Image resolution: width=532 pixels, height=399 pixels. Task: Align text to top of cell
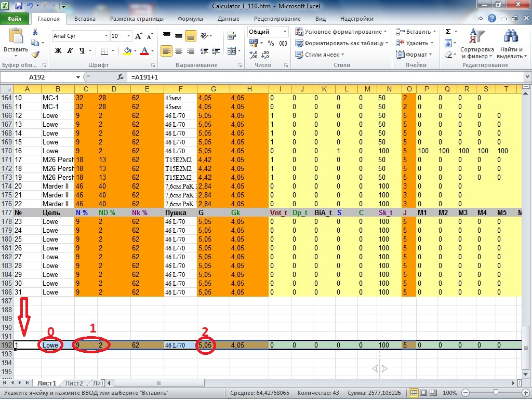pos(167,35)
